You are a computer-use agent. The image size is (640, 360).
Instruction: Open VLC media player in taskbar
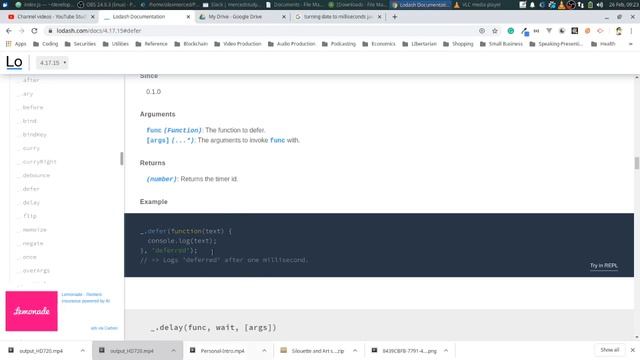click(x=477, y=5)
